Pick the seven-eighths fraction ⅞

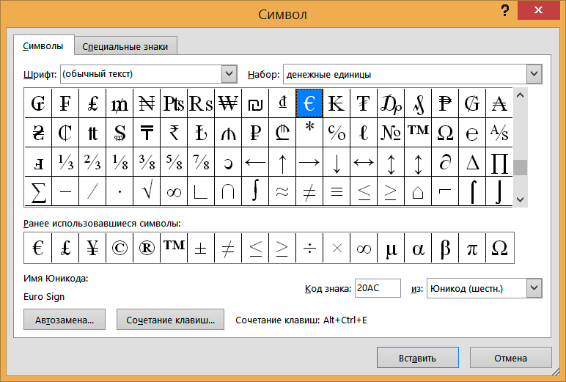(x=201, y=162)
